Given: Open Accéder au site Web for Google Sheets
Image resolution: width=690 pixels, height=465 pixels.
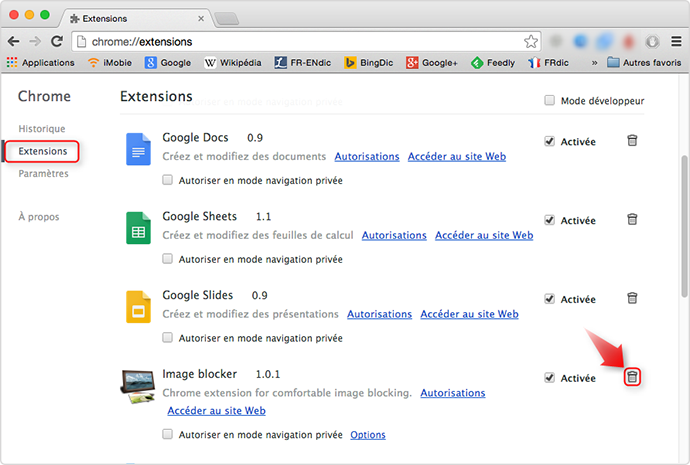Looking at the screenshot, I should point(484,235).
